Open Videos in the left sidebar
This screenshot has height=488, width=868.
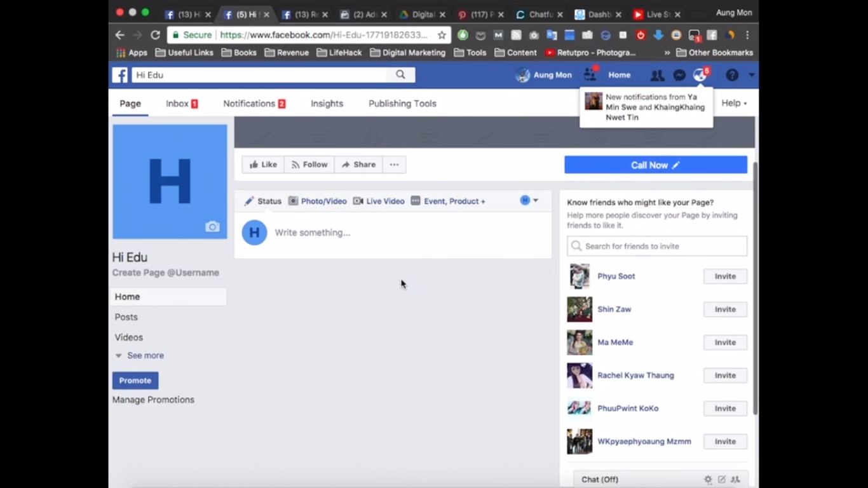click(128, 337)
